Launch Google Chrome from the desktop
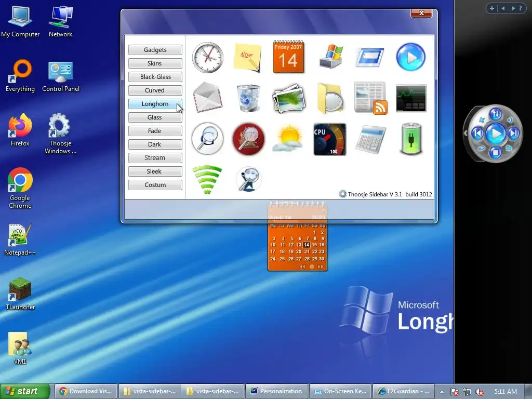The height and width of the screenshot is (399, 532). tap(20, 188)
